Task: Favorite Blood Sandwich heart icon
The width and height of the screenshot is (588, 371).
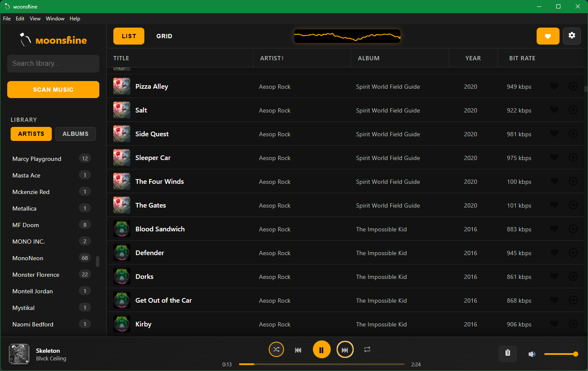Action: pyautogui.click(x=554, y=229)
